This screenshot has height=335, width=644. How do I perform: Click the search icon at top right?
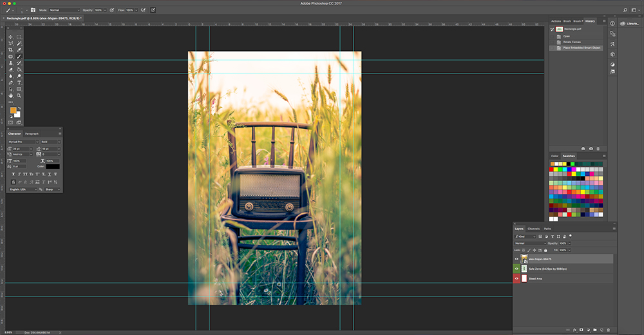pos(625,10)
